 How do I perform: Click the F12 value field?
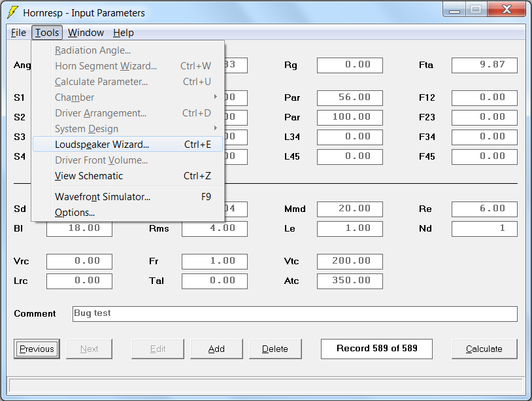484,97
